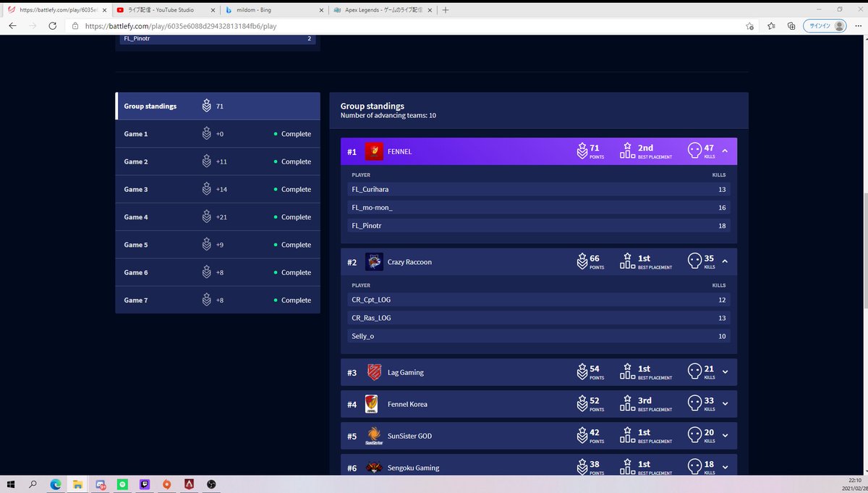Click the FENNEL team logo
This screenshot has width=868, height=493.
374,151
